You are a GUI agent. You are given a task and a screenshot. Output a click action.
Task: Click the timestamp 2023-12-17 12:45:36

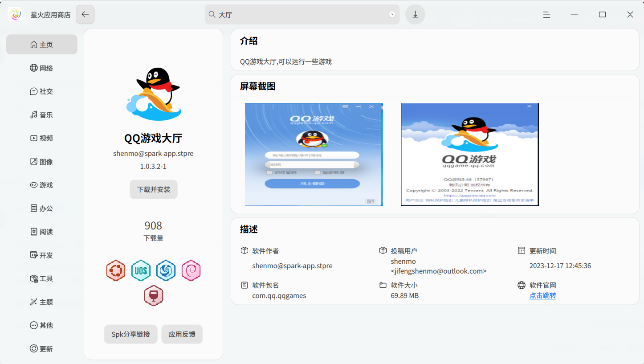coord(560,266)
